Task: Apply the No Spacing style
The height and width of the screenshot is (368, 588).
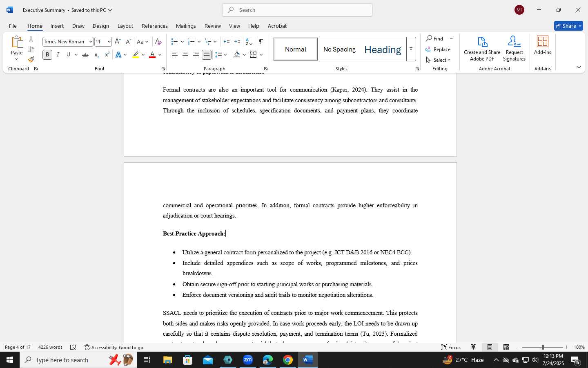Action: [x=339, y=49]
